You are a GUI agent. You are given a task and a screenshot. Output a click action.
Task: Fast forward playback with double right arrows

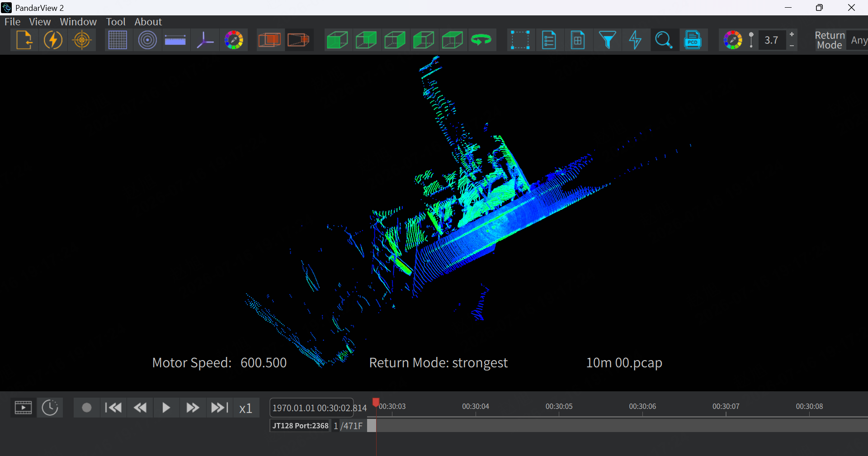[193, 408]
